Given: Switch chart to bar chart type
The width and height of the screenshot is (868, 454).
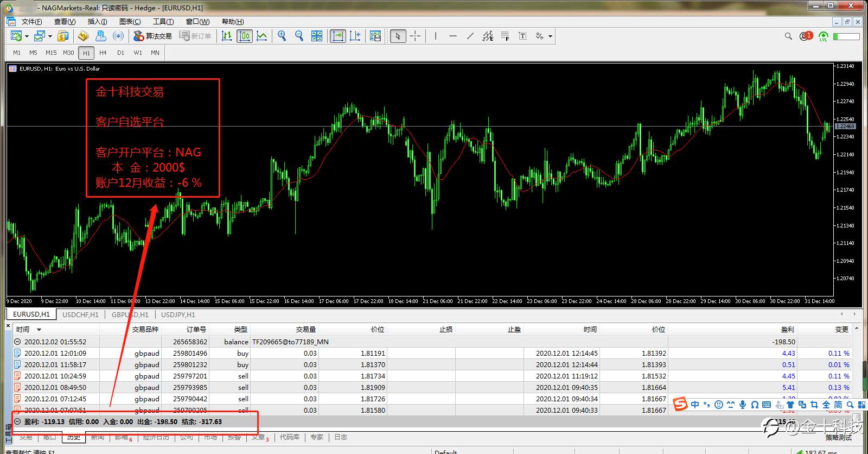Looking at the screenshot, I should pos(227,36).
